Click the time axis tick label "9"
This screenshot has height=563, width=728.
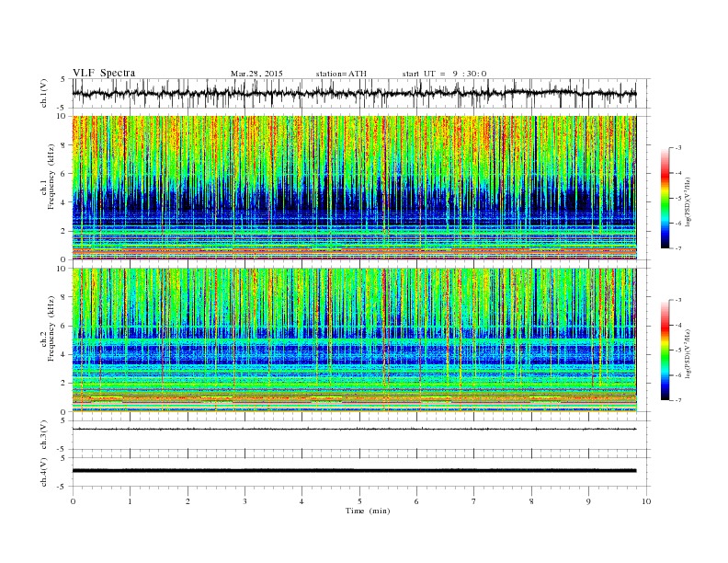pos(588,501)
